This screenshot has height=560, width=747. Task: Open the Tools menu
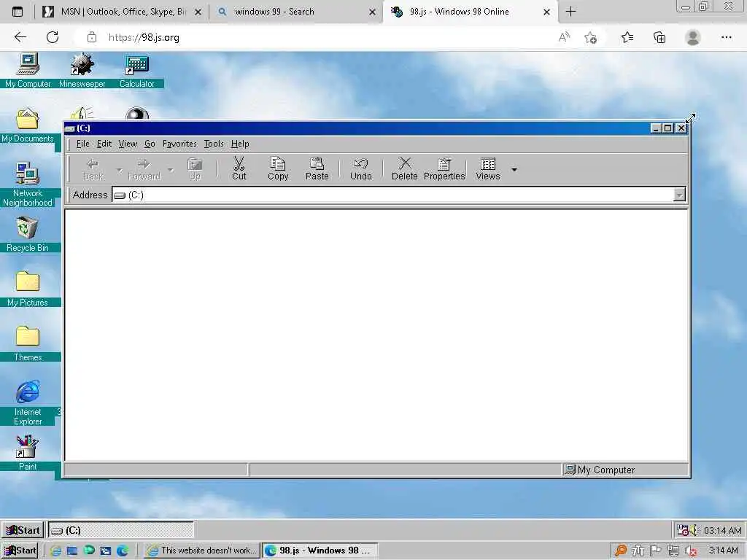[214, 144]
